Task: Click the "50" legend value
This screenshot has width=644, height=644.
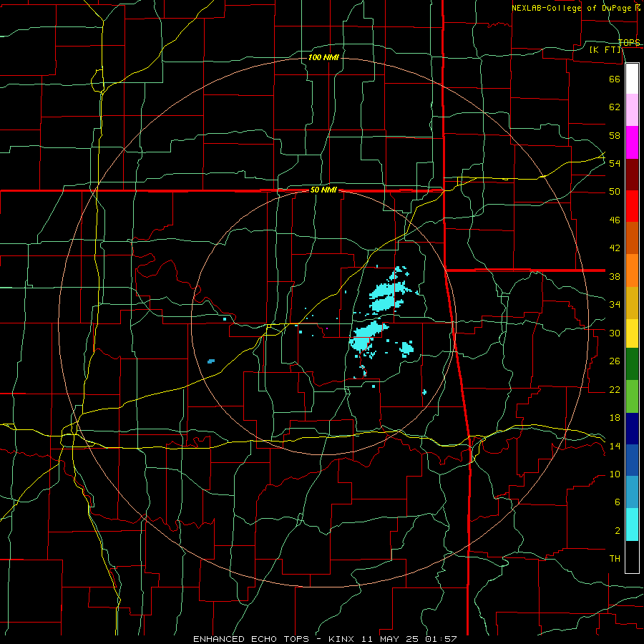Action: tap(615, 192)
